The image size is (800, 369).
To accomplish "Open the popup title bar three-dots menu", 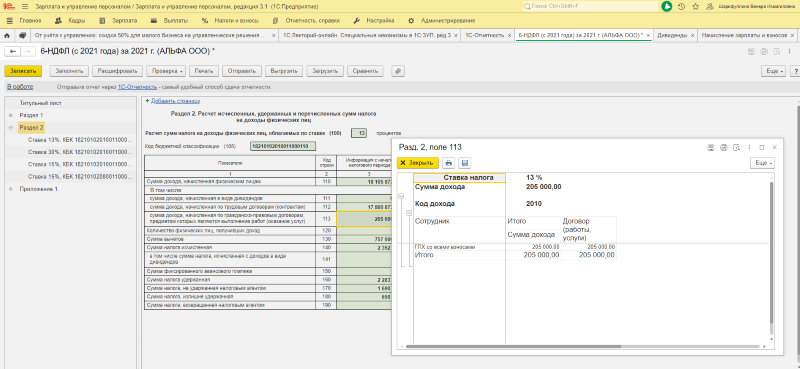I will (749, 147).
